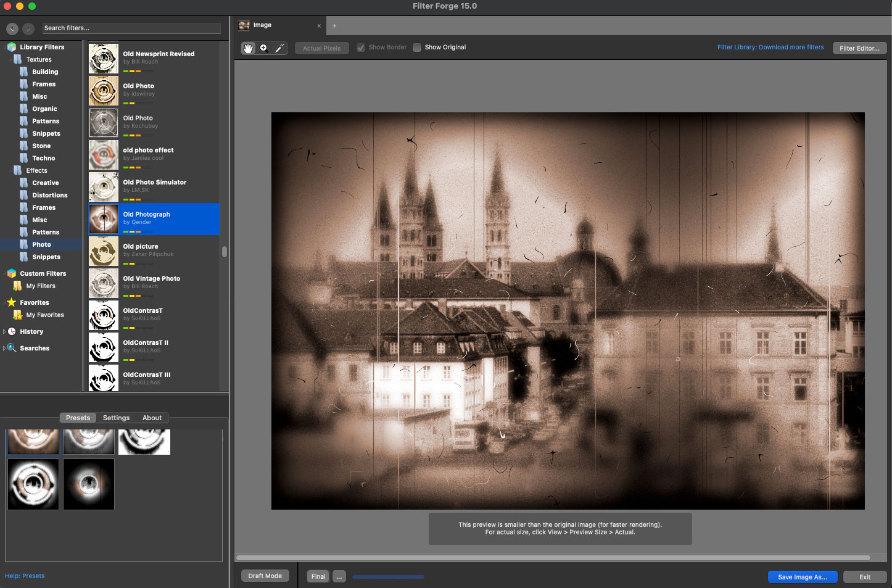Toggle the Show Border checkbox
892x588 pixels.
pyautogui.click(x=361, y=48)
